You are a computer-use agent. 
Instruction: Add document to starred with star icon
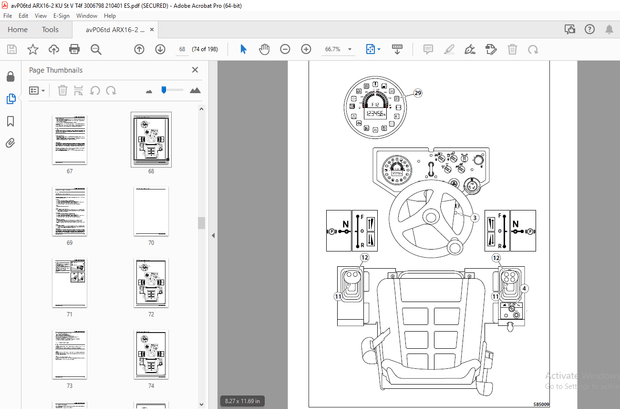[33, 49]
